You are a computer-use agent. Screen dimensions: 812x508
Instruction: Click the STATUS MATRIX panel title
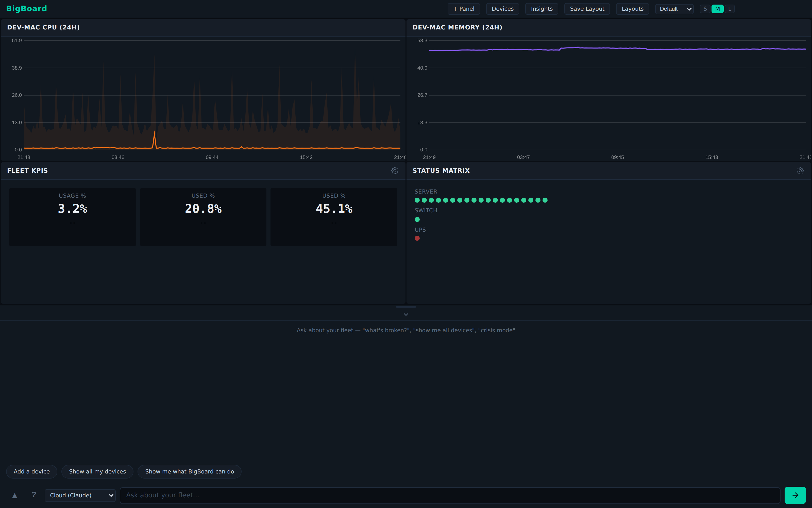click(441, 171)
